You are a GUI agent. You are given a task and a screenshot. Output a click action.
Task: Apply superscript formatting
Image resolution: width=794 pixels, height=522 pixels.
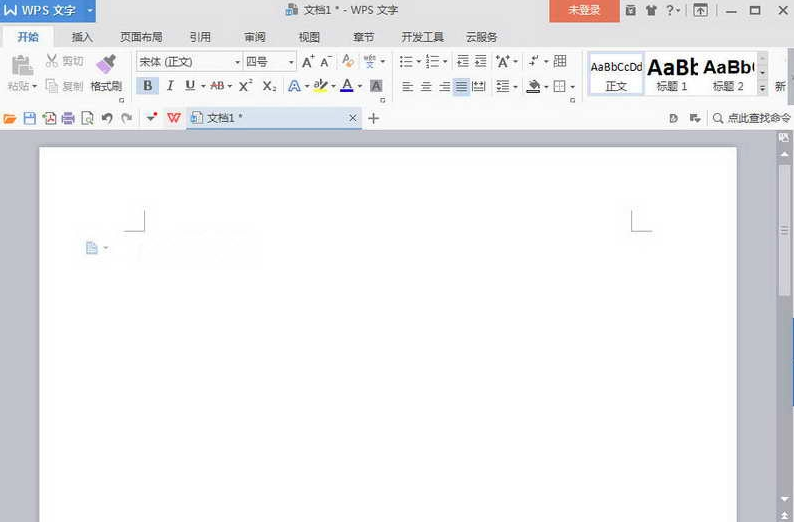coord(245,86)
